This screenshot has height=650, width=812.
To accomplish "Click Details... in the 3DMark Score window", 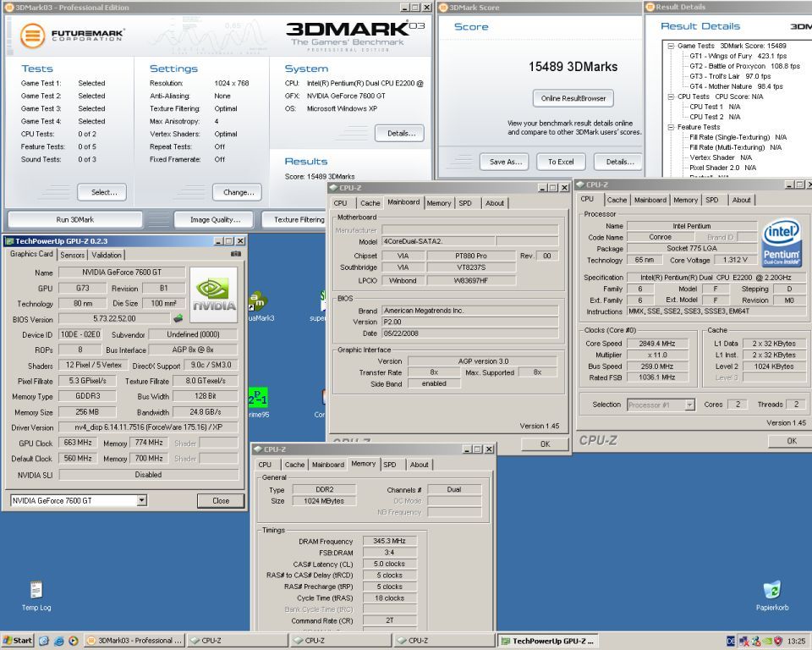I will (x=619, y=162).
